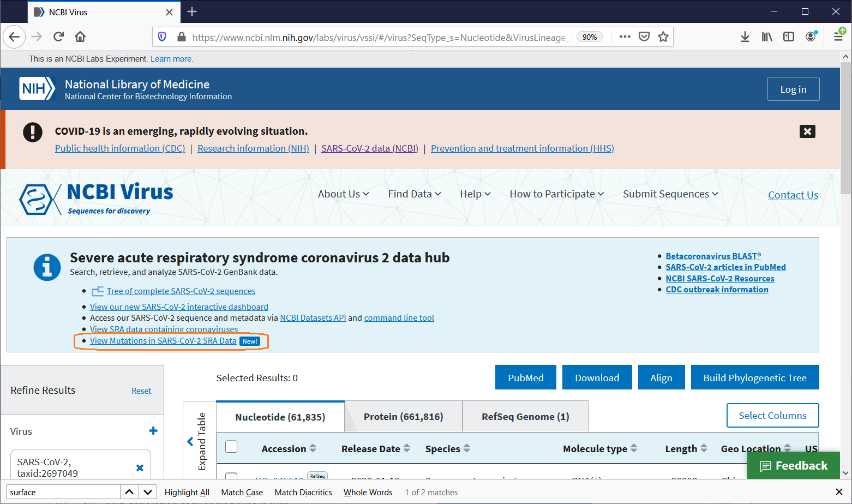Go back to the previous page
The width and height of the screenshot is (852, 504).
click(x=15, y=37)
